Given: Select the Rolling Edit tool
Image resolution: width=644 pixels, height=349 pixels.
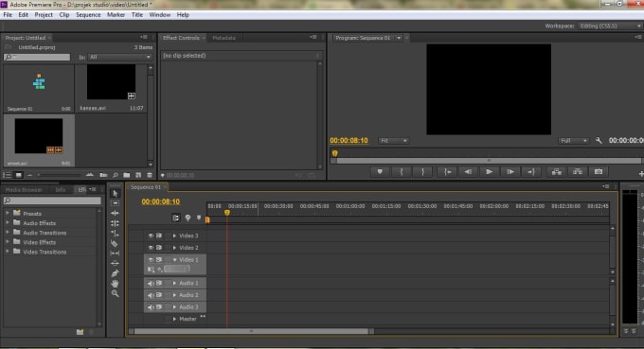Looking at the screenshot, I should point(115,223).
